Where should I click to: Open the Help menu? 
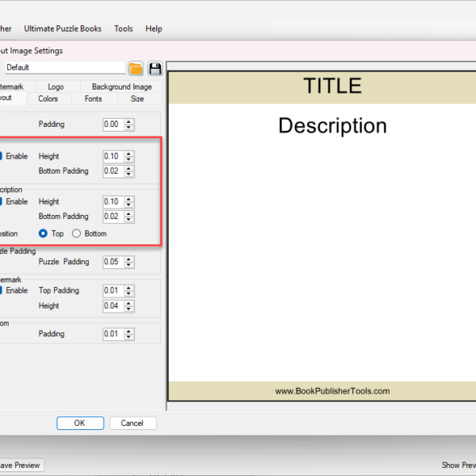[x=153, y=29]
